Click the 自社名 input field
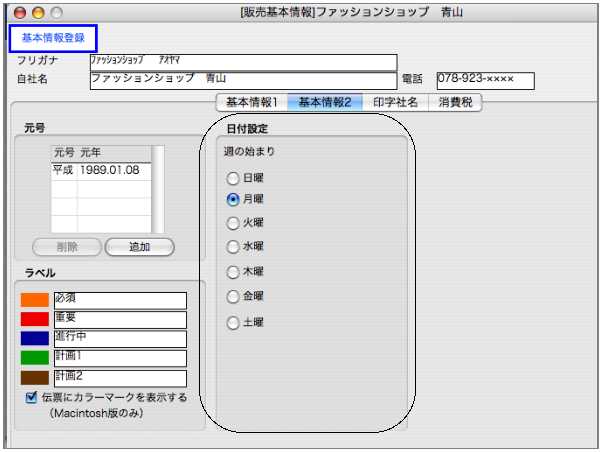Viewport: 605px width, 452px height. tap(243, 80)
